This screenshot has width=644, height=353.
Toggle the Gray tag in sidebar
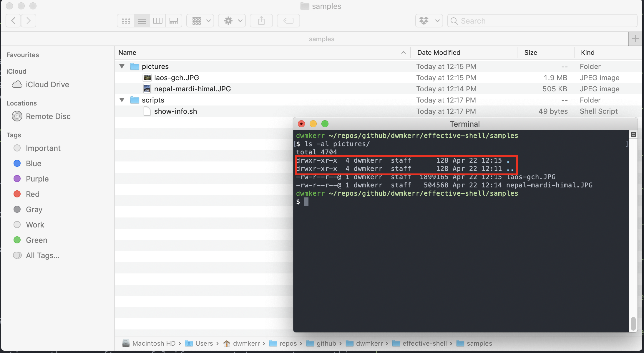(34, 209)
